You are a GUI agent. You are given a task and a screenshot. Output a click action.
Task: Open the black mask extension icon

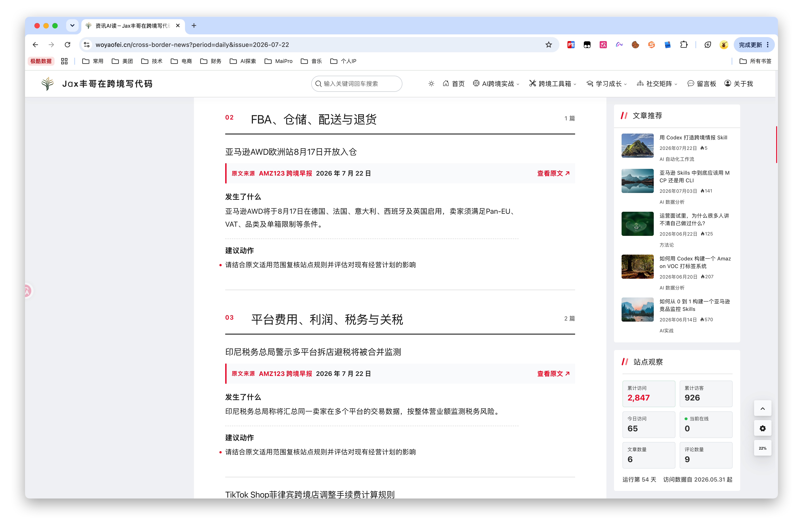click(587, 45)
